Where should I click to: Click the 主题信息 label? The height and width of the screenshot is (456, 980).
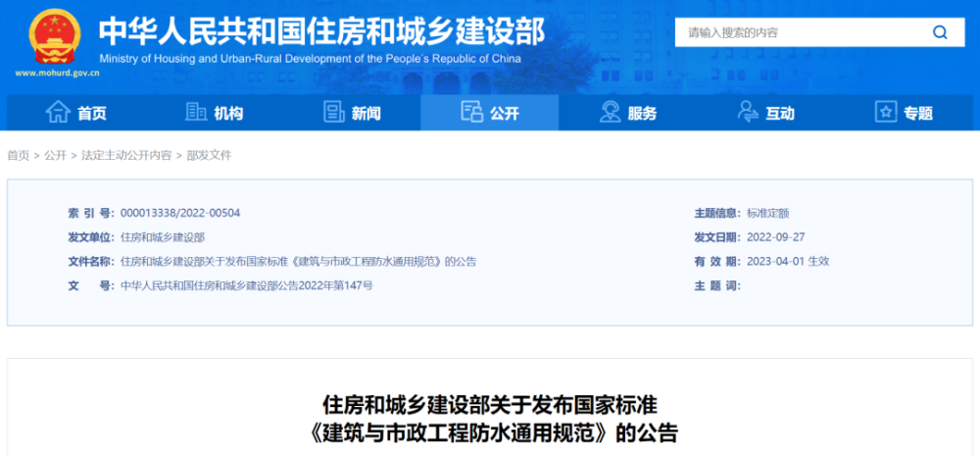[x=718, y=214]
